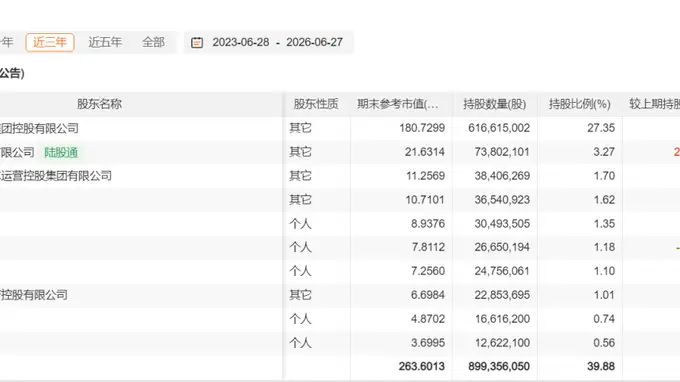Open the 2023-06-28 start date field
680x382 pixels.
[241, 42]
